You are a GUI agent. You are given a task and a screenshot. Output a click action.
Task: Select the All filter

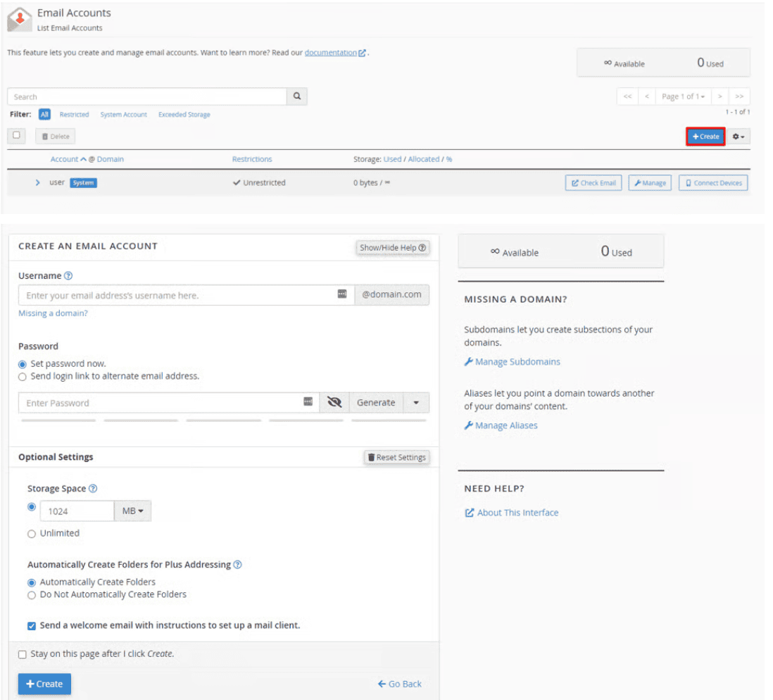point(45,115)
